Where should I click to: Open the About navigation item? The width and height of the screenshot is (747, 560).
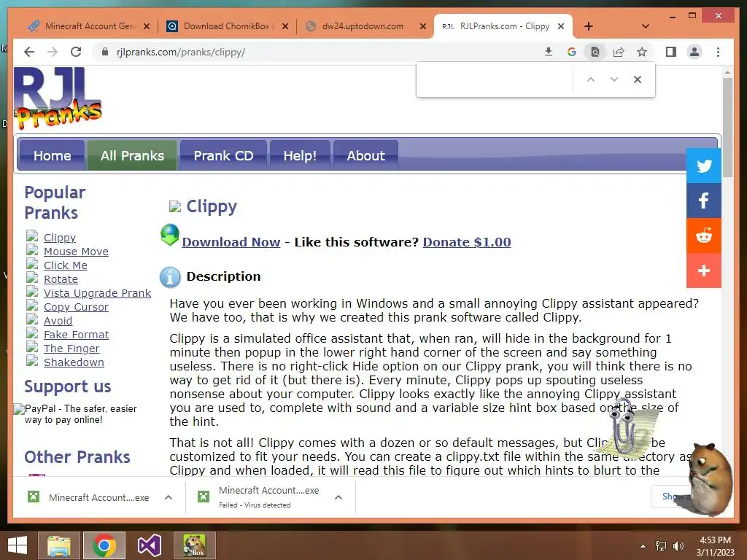(365, 155)
